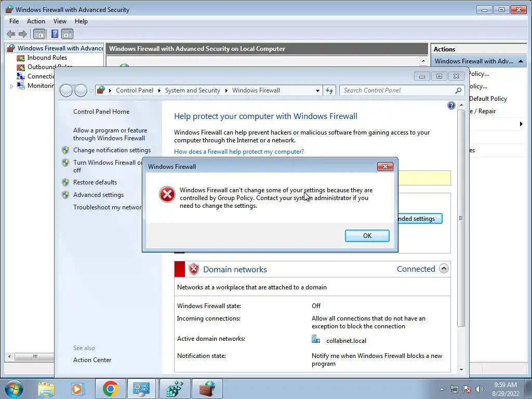532x399 pixels.
Task: Click Windows Firewall breadcrumb segment
Action: [256, 90]
